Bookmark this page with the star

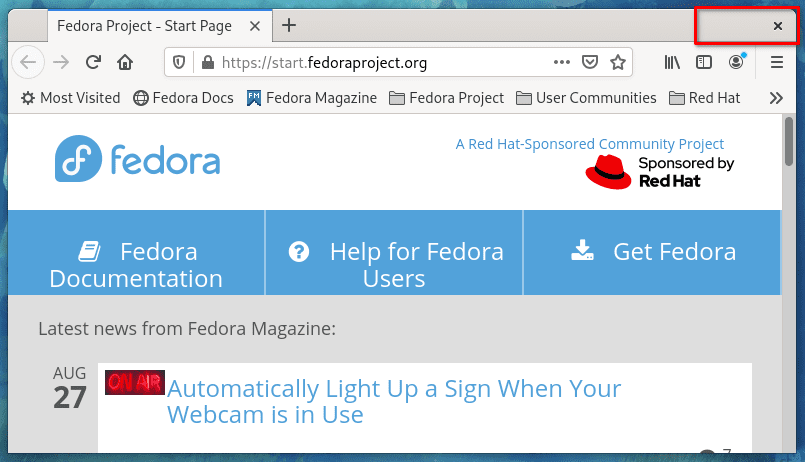click(618, 63)
